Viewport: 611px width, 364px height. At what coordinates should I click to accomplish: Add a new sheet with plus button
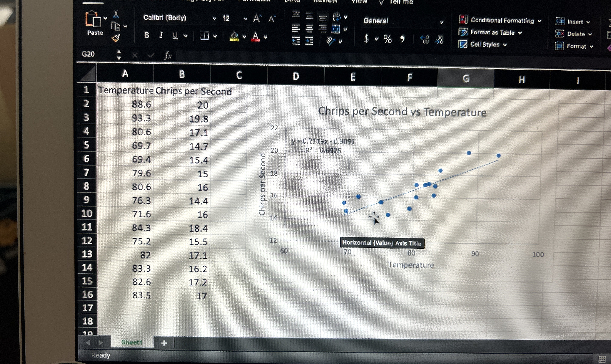164,343
